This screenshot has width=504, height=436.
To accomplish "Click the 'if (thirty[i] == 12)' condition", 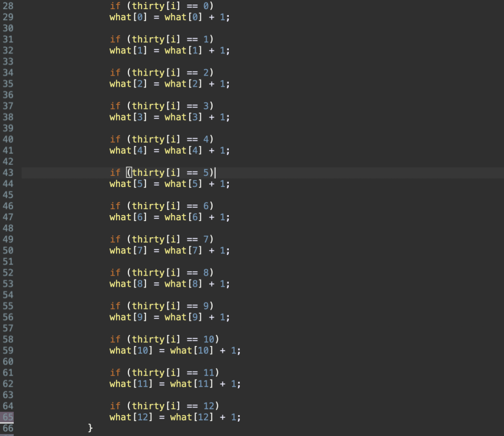I will [x=164, y=406].
